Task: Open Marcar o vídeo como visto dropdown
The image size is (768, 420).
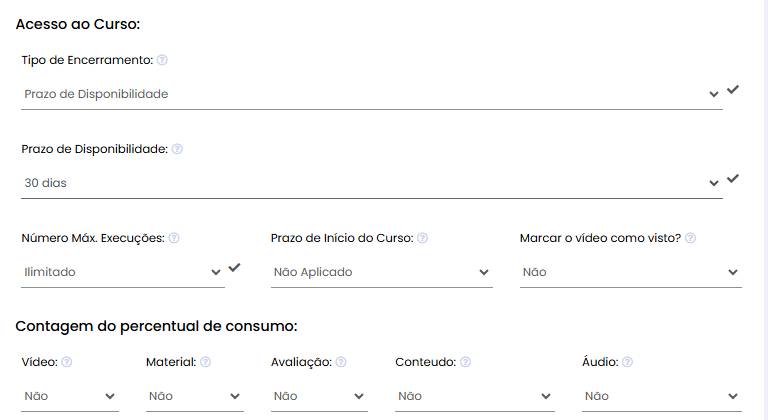Action: [x=630, y=272]
